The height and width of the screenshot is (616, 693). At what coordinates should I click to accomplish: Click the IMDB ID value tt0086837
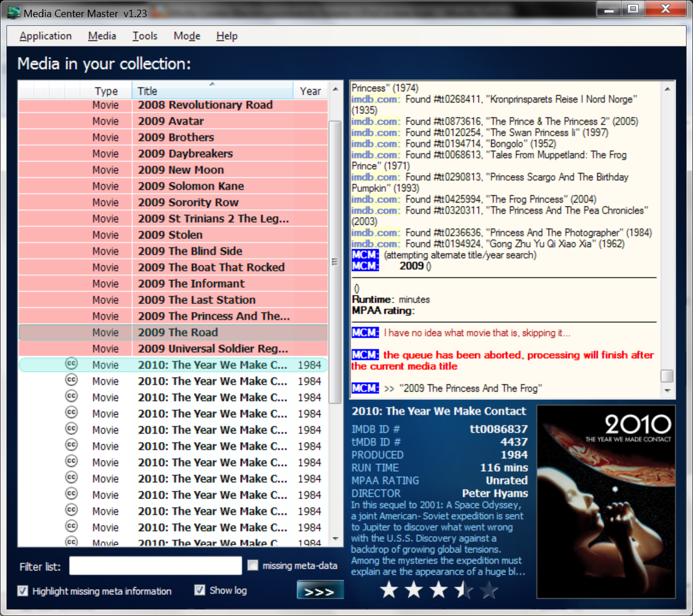[x=499, y=429]
